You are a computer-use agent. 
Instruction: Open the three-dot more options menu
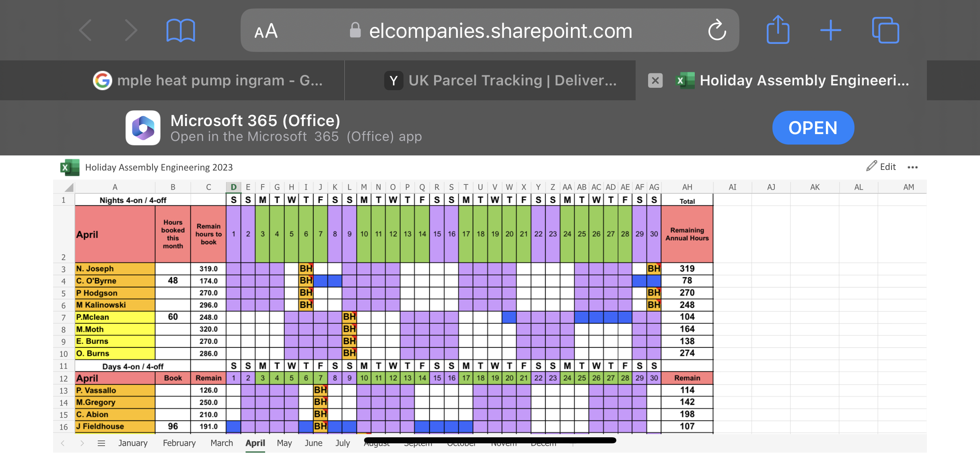coord(912,167)
